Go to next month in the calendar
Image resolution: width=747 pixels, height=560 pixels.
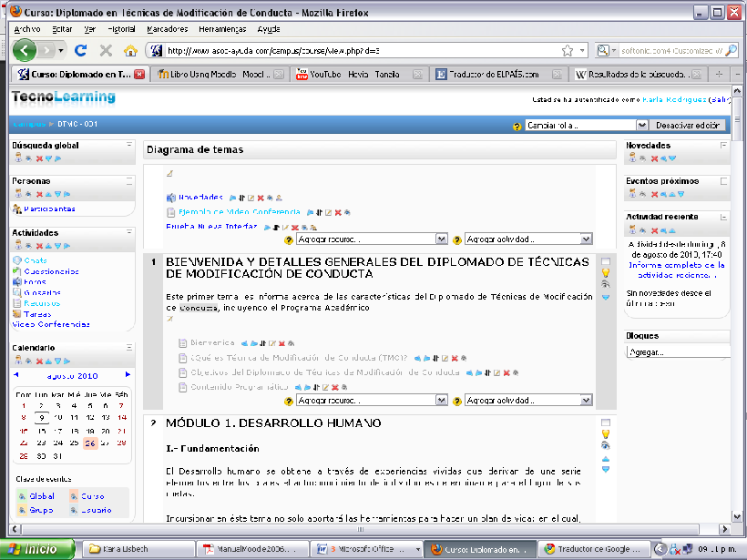tap(128, 374)
